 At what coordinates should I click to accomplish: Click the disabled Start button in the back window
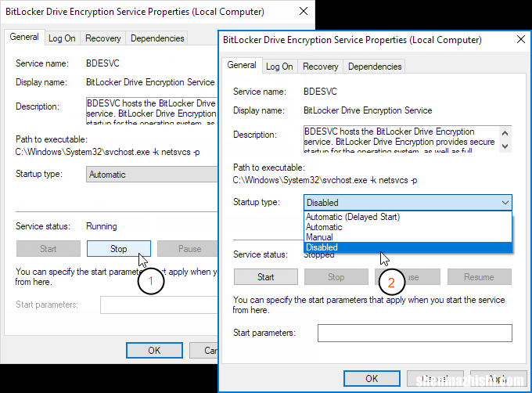49,249
